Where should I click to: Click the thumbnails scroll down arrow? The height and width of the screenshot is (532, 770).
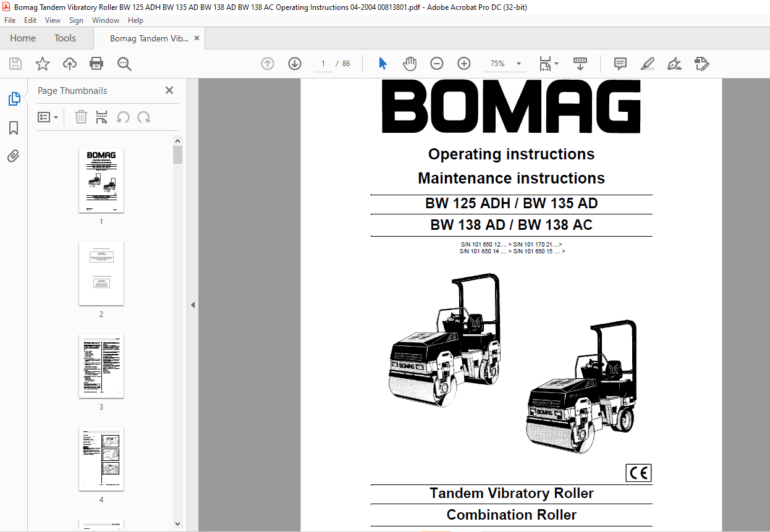click(x=178, y=523)
